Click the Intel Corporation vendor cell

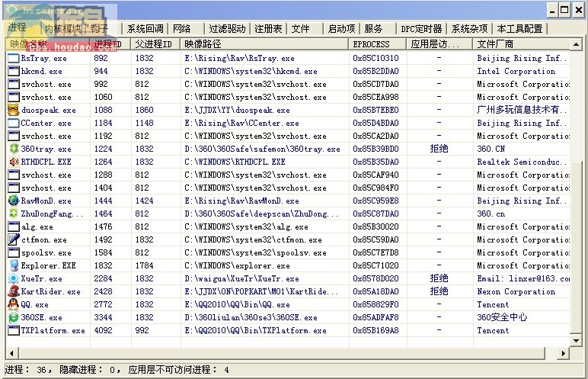[x=516, y=71]
